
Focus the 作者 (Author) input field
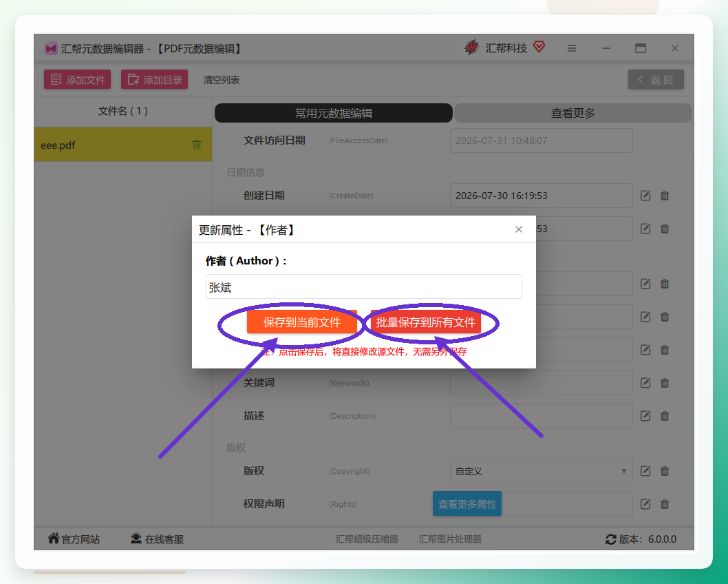coord(363,286)
